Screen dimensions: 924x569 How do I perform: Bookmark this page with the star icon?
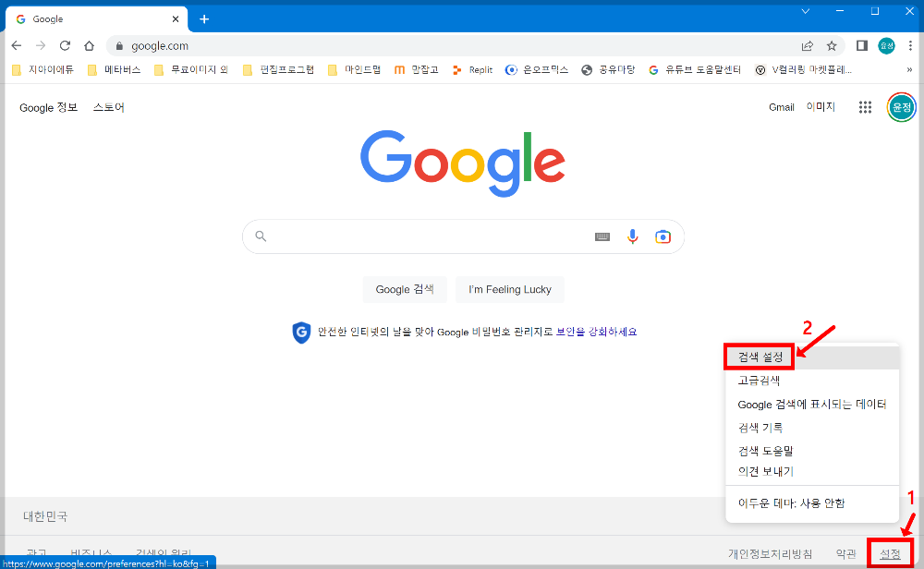(x=832, y=46)
